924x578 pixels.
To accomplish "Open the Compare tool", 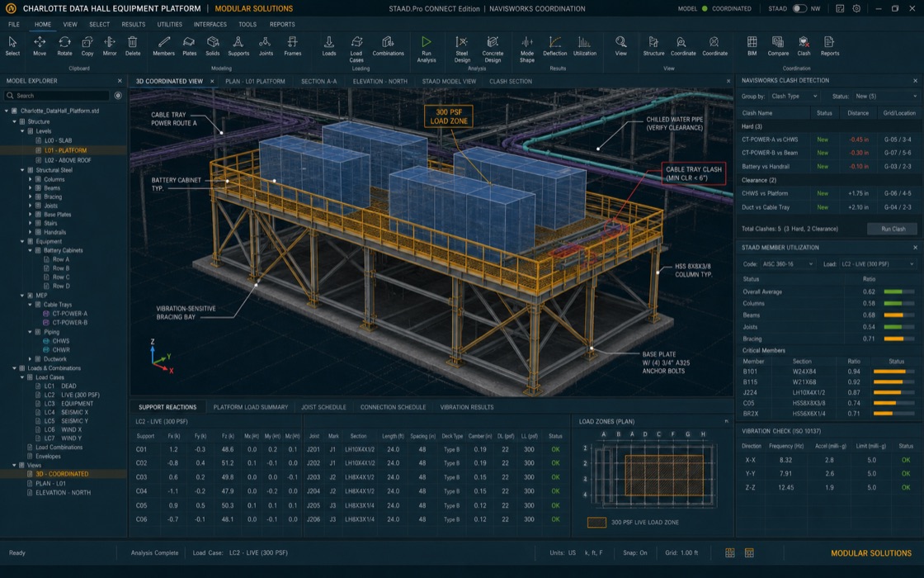I will click(778, 45).
